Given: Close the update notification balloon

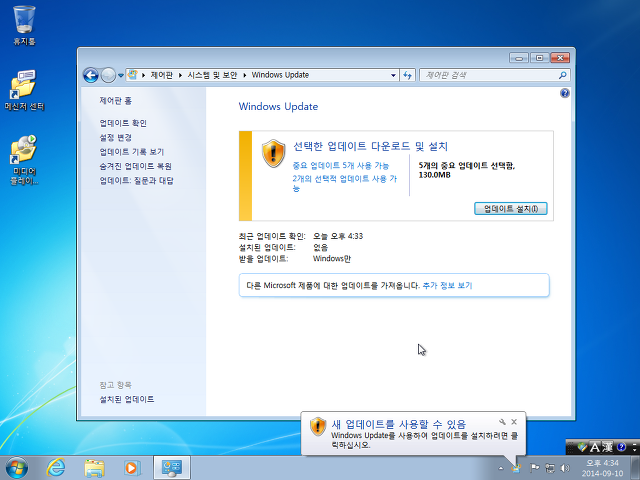Looking at the screenshot, I should pos(514,422).
